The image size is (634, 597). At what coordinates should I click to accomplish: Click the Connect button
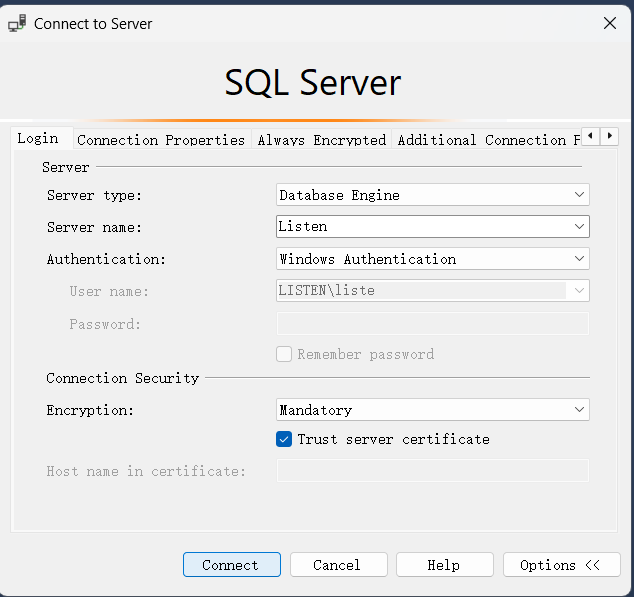coord(232,565)
